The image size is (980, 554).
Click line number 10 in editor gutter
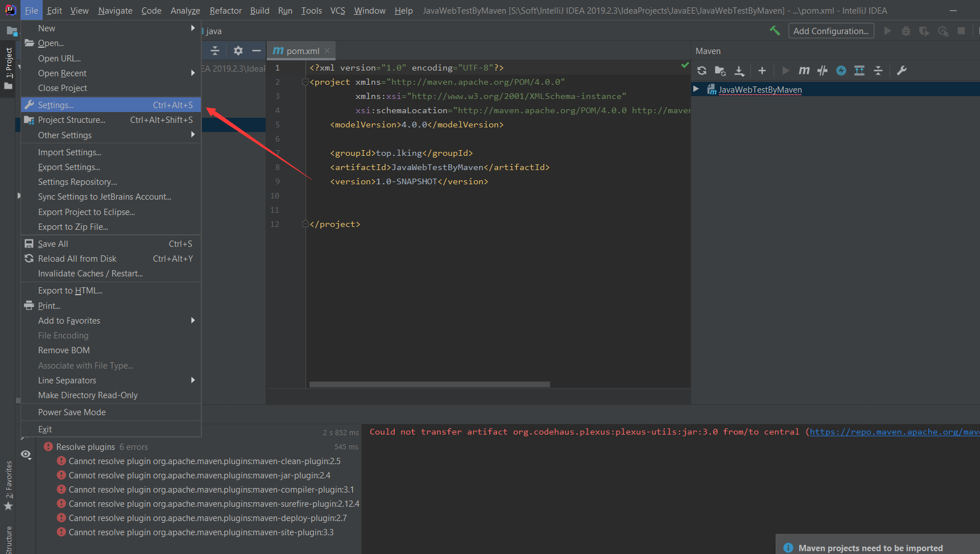[x=275, y=196]
